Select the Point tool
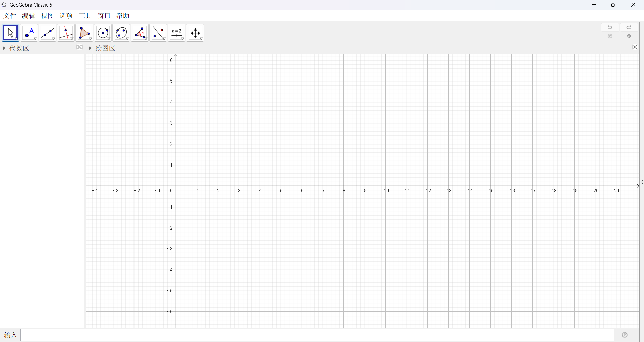644x342 pixels. tap(29, 33)
